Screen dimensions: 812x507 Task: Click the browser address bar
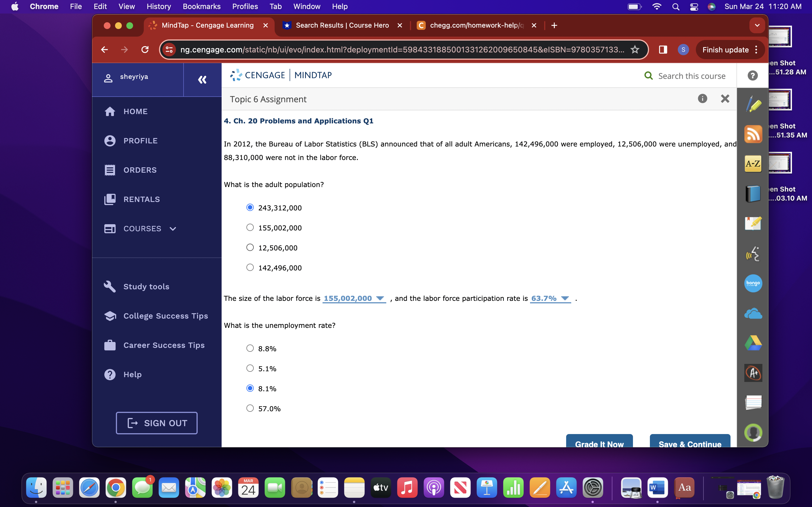tap(403, 50)
